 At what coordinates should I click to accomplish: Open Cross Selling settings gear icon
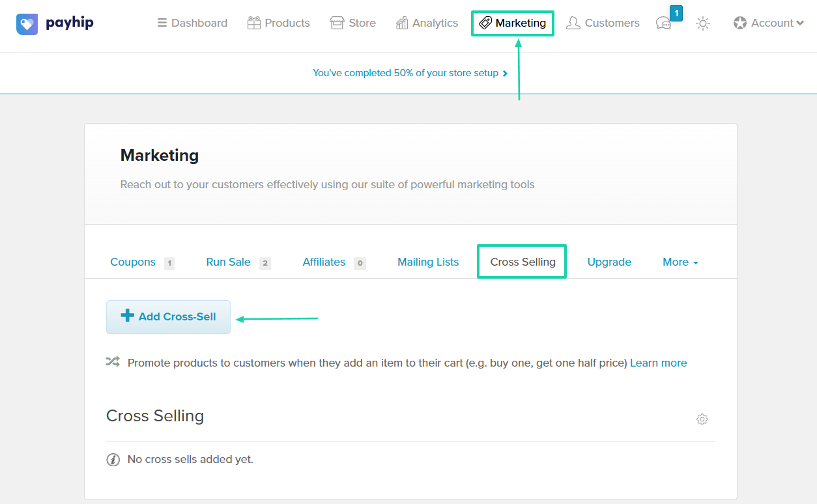pyautogui.click(x=702, y=419)
